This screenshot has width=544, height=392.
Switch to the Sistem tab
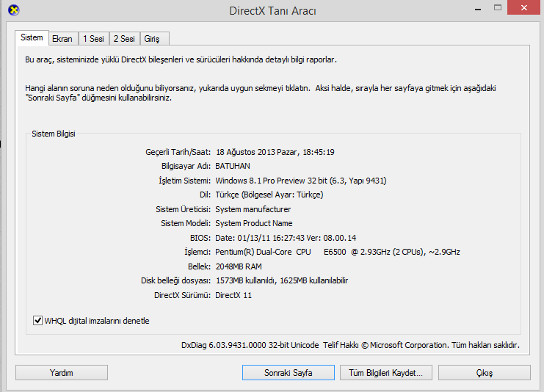[x=32, y=37]
